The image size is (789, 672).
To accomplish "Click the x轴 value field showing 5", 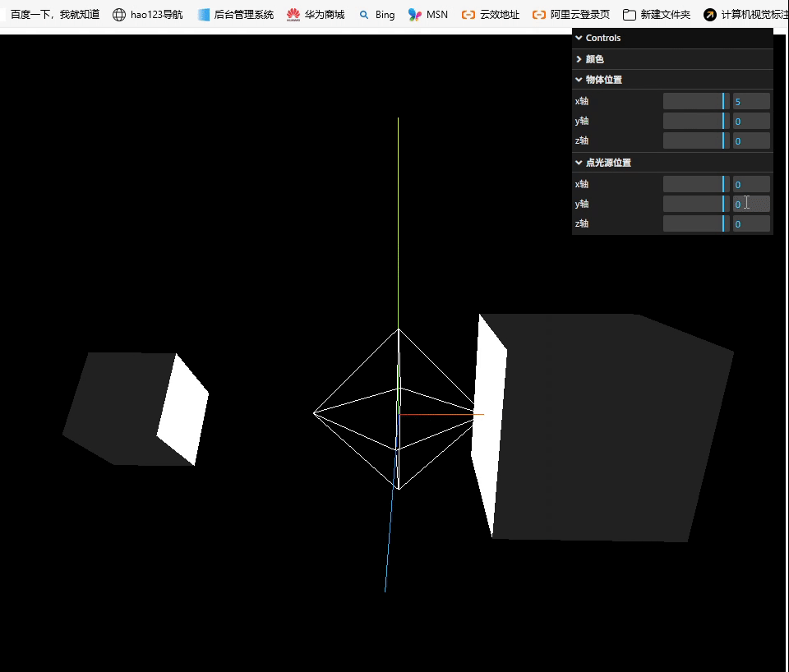I will [750, 100].
